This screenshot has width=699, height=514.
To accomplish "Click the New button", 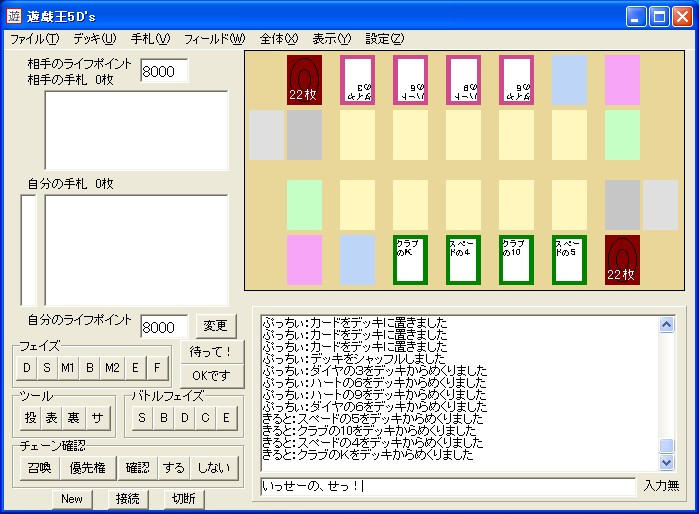I will click(x=72, y=499).
